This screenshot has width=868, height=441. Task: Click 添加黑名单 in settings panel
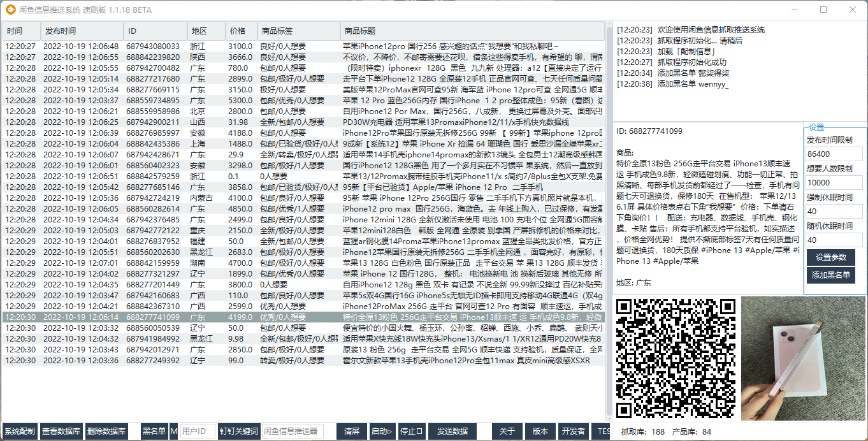pos(831,275)
